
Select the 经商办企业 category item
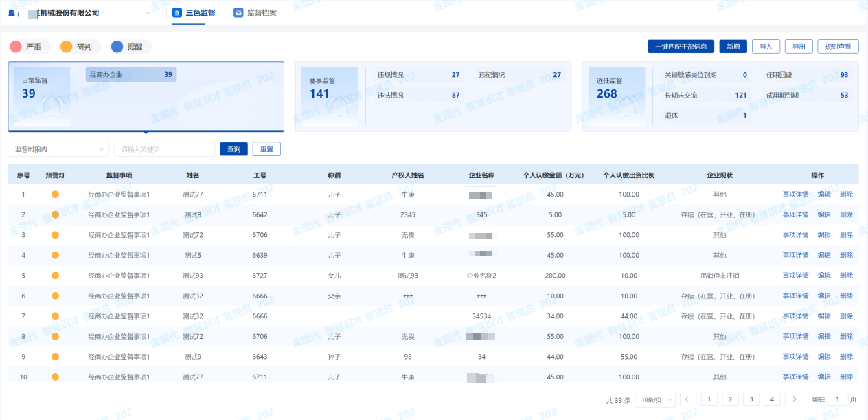[130, 74]
